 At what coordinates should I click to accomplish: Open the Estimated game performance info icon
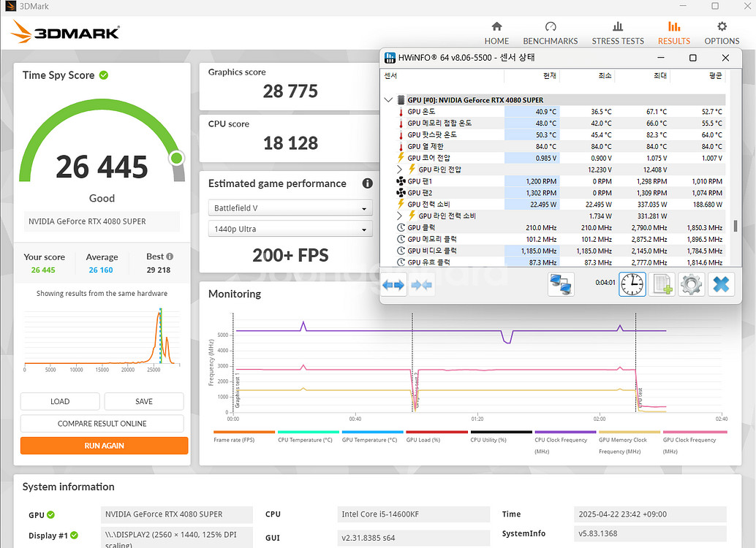pyautogui.click(x=367, y=183)
